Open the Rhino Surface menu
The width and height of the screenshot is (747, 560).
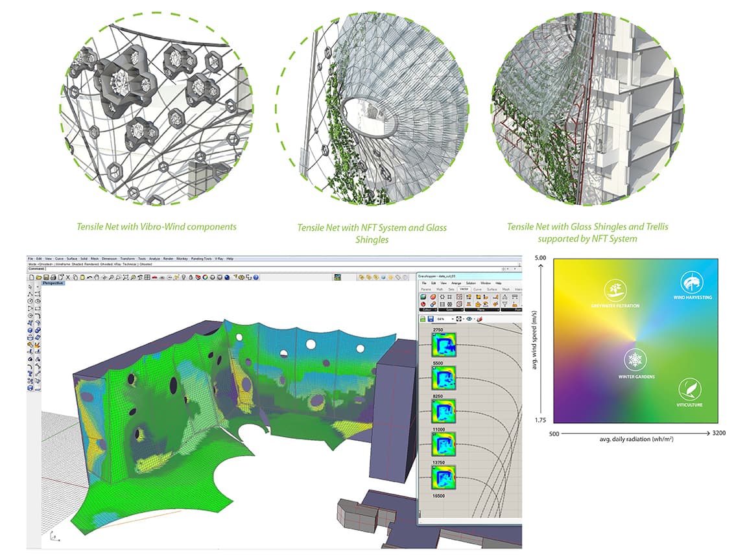coord(72,259)
